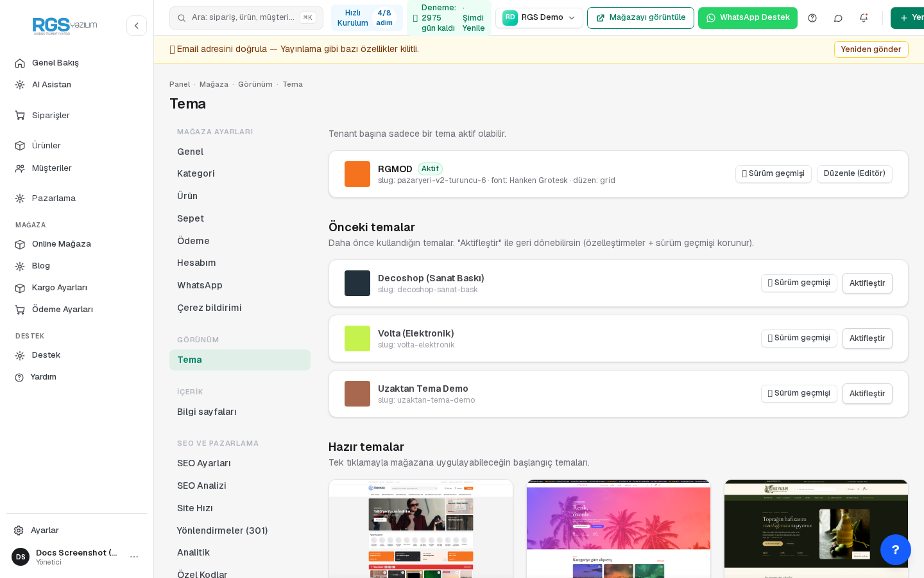Click the Ürünler box icon
Screen dimensions: 924x578
pyautogui.click(x=20, y=146)
